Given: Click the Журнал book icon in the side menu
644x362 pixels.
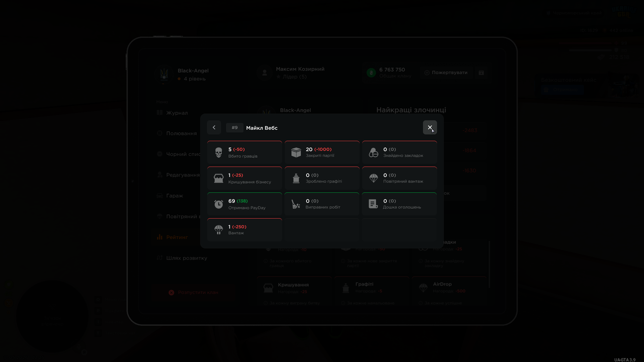Looking at the screenshot, I should 159,113.
